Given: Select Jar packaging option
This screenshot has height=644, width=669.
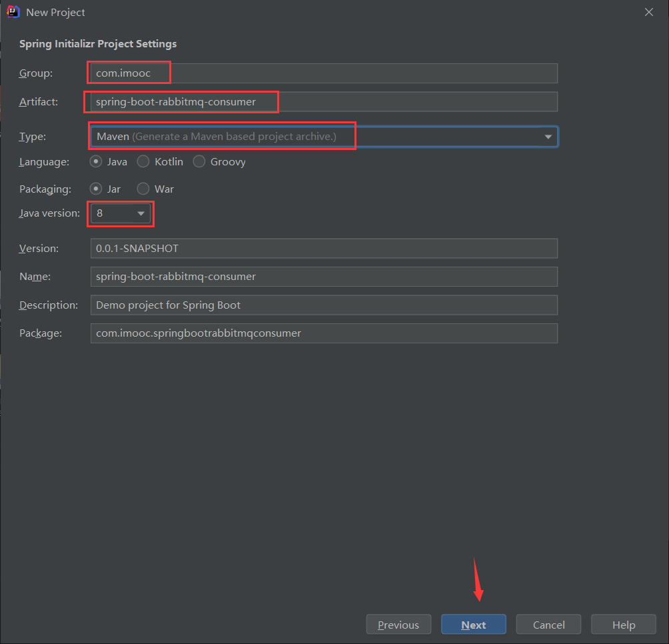Looking at the screenshot, I should pyautogui.click(x=95, y=189).
